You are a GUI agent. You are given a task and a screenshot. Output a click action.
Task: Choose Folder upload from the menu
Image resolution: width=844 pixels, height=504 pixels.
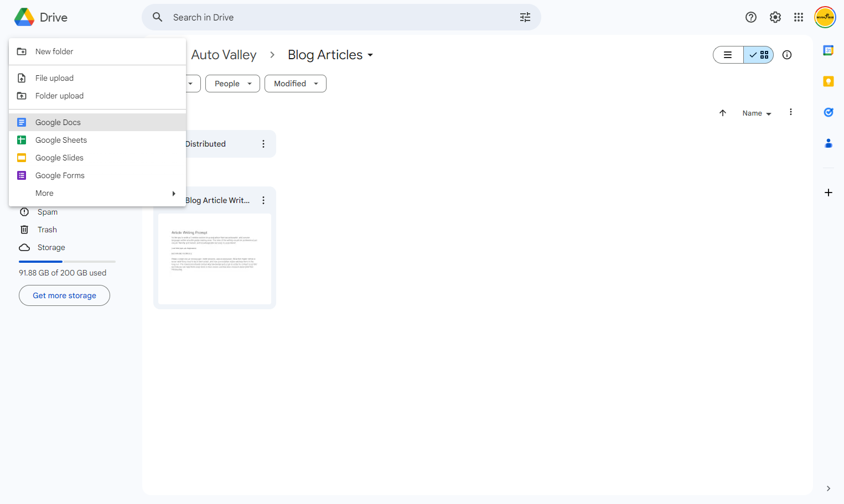click(x=97, y=96)
